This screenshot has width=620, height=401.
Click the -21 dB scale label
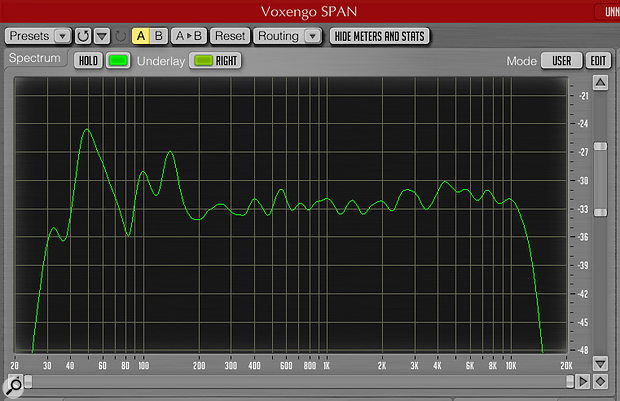pyautogui.click(x=584, y=96)
